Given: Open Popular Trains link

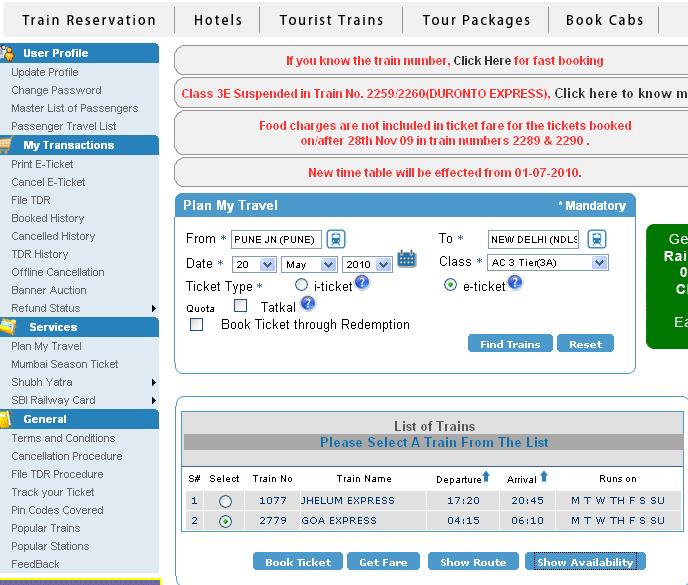Looking at the screenshot, I should click(x=46, y=528).
